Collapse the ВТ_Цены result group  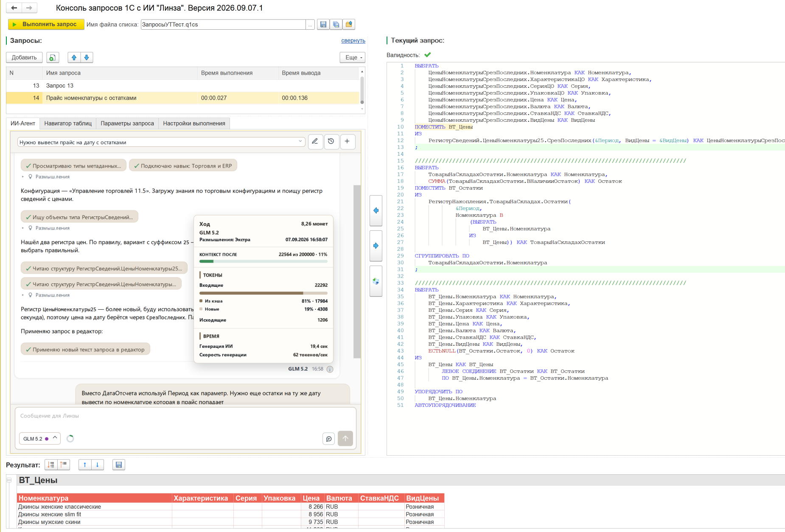point(9,480)
